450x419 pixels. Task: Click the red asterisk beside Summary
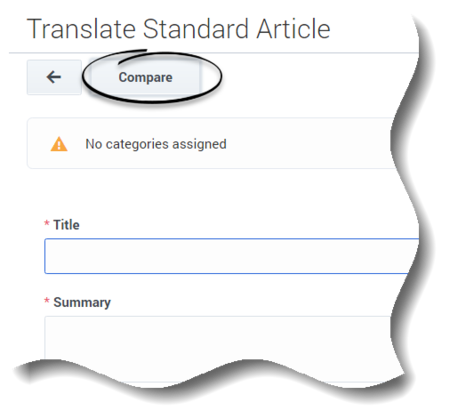tap(47, 300)
